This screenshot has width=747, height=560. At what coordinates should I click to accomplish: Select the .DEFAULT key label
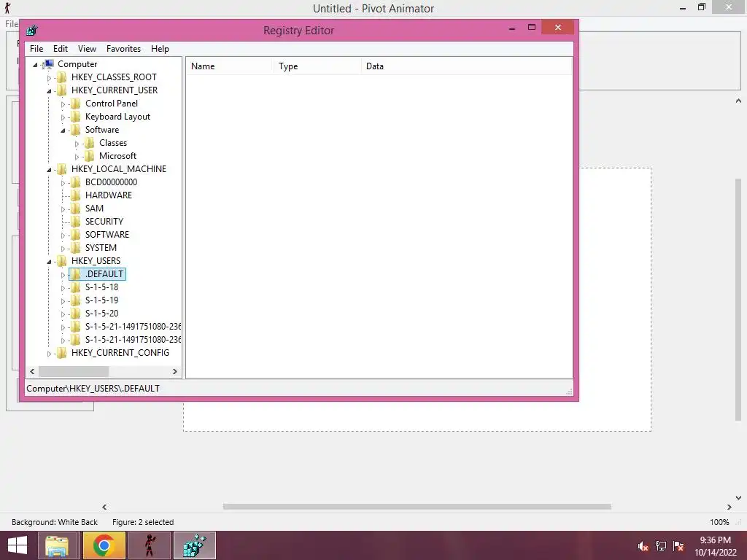[x=104, y=274]
